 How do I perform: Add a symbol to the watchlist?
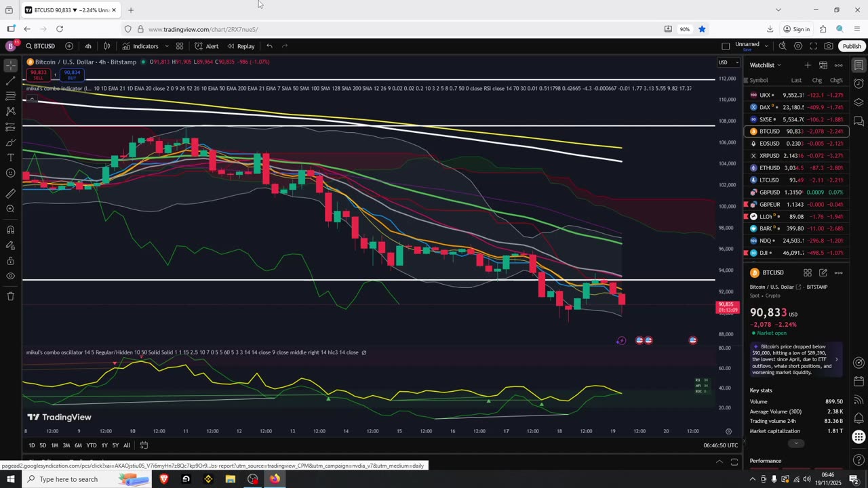click(x=807, y=65)
